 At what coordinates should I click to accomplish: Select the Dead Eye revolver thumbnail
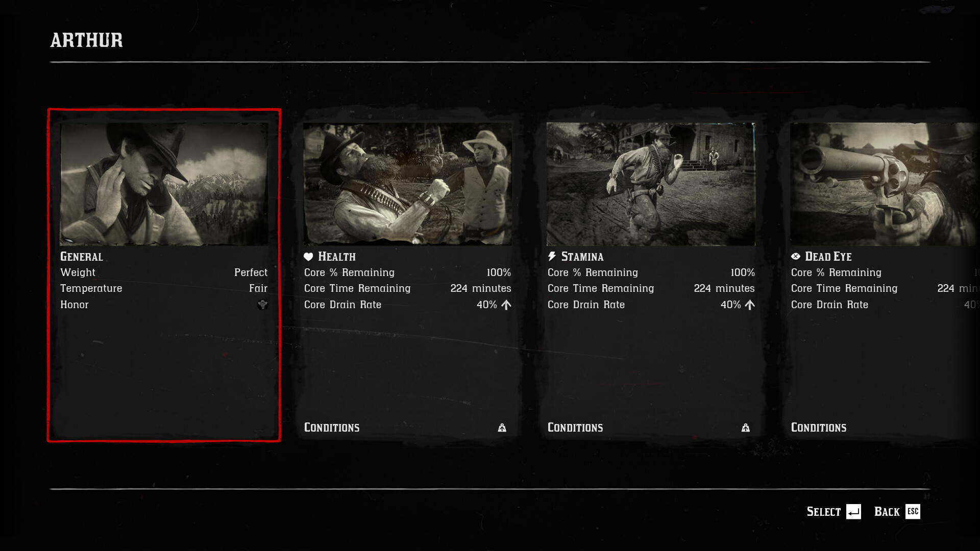click(885, 184)
